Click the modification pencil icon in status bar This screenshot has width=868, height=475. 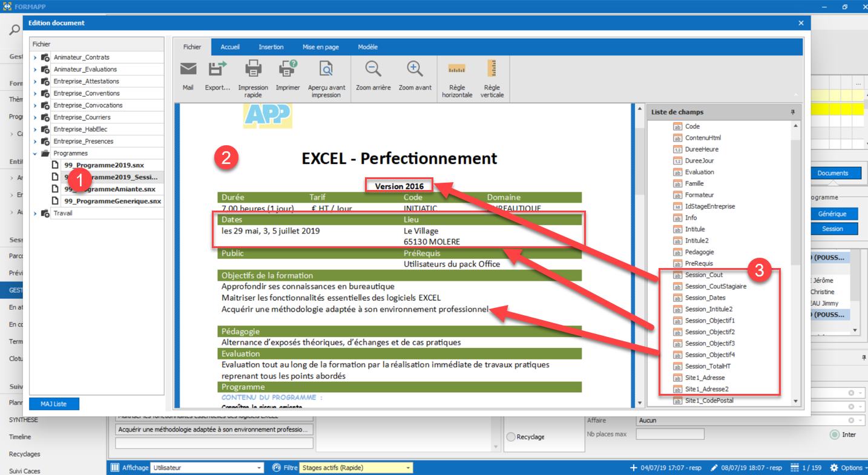coord(714,468)
